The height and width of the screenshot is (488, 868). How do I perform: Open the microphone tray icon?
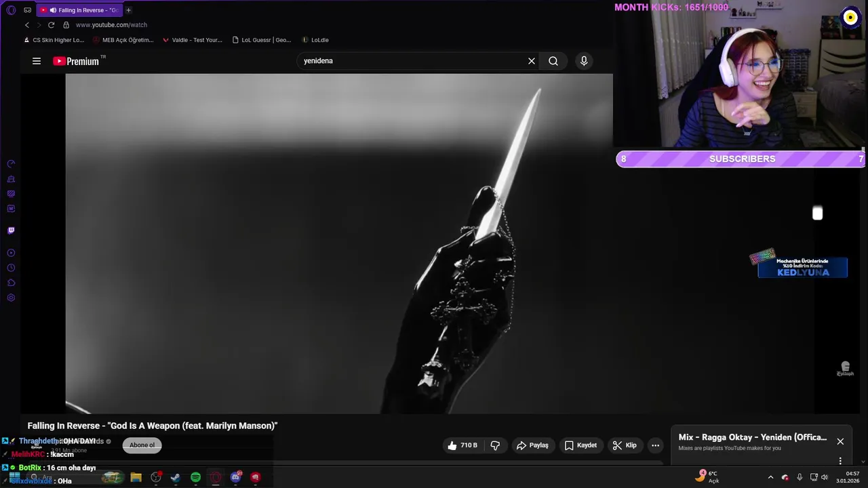(800, 477)
